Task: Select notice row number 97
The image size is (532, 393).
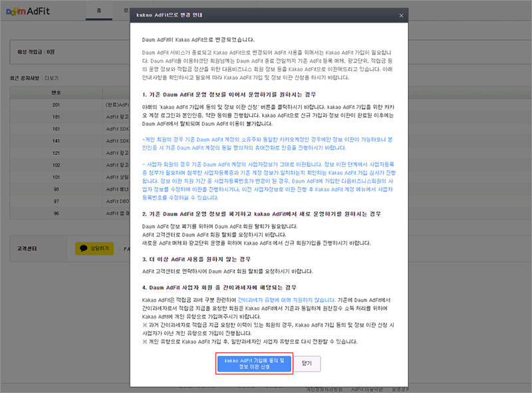Action: [56, 201]
